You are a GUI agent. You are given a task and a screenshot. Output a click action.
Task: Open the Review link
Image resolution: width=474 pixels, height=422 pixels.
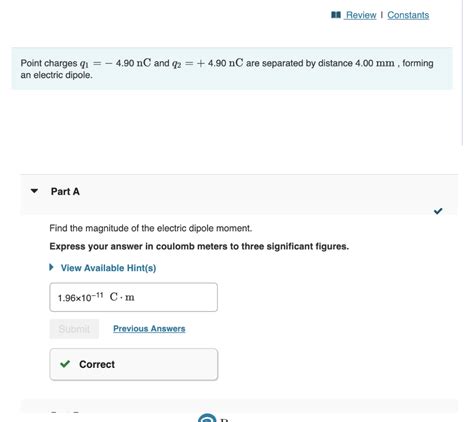(x=361, y=15)
